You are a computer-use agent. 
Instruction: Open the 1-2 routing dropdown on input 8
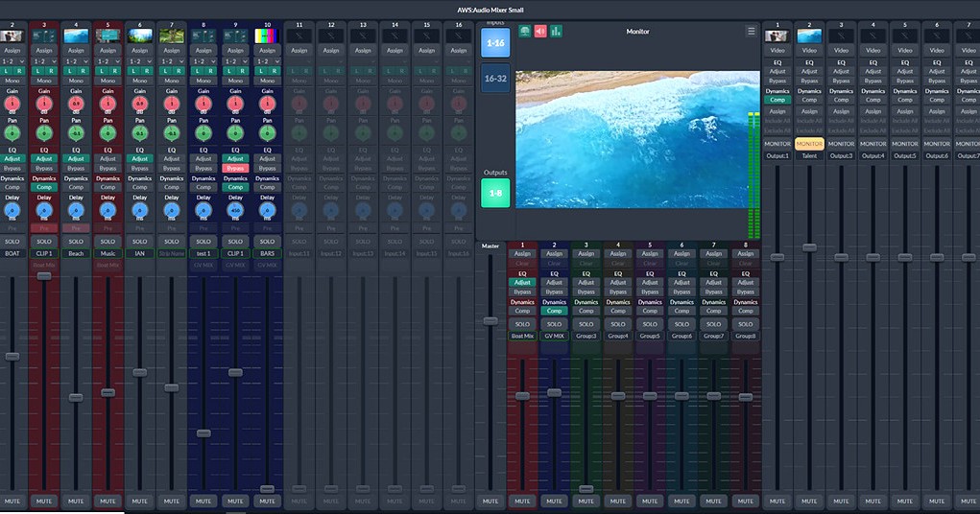[x=203, y=61]
